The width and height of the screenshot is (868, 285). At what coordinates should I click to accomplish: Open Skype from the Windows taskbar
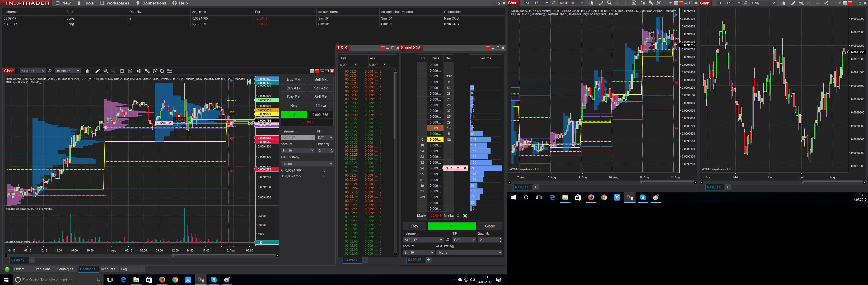click(x=214, y=280)
